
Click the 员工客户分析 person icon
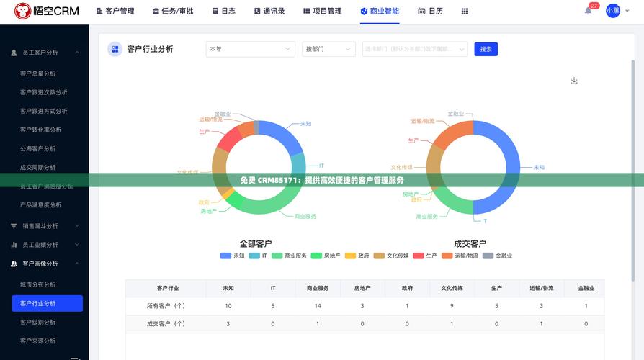[14, 53]
